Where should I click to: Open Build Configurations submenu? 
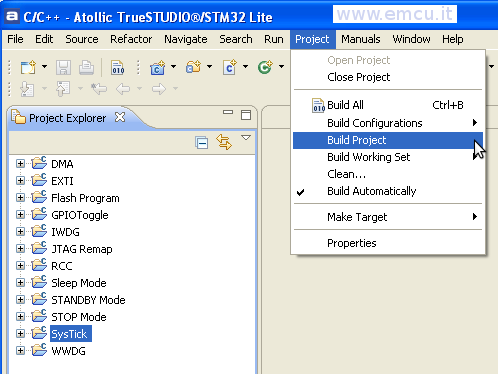click(x=388, y=123)
